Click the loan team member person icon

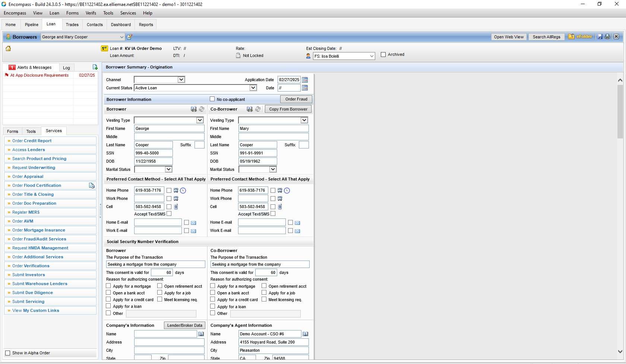(308, 56)
